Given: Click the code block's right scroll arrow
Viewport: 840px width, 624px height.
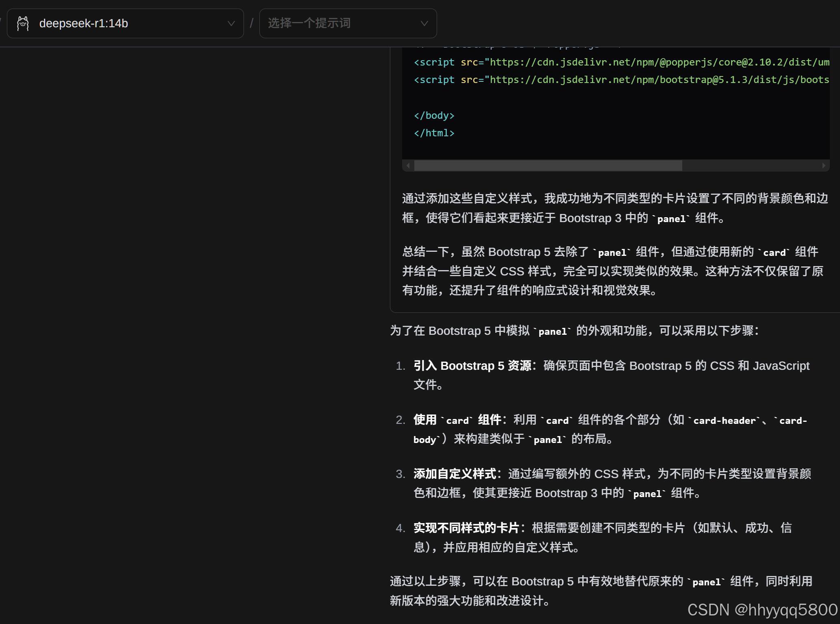Looking at the screenshot, I should [824, 166].
